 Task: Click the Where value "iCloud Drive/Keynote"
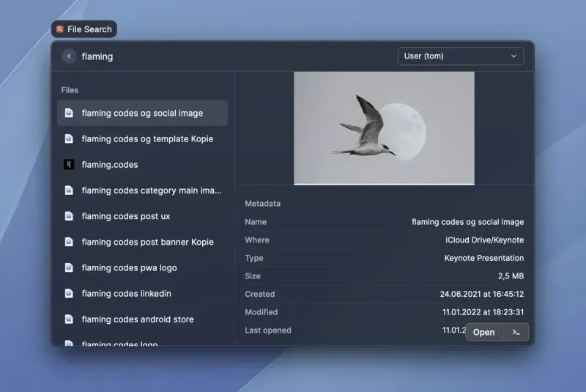[484, 240]
